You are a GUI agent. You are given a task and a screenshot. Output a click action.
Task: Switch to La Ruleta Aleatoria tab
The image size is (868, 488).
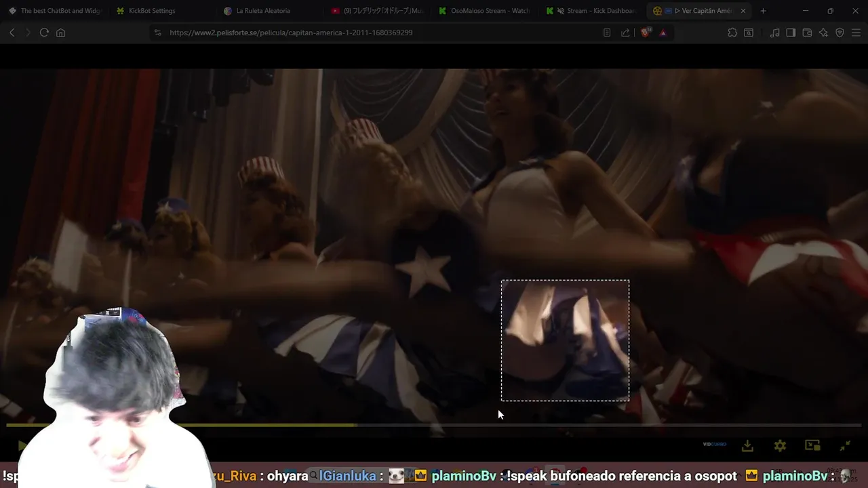(270, 11)
